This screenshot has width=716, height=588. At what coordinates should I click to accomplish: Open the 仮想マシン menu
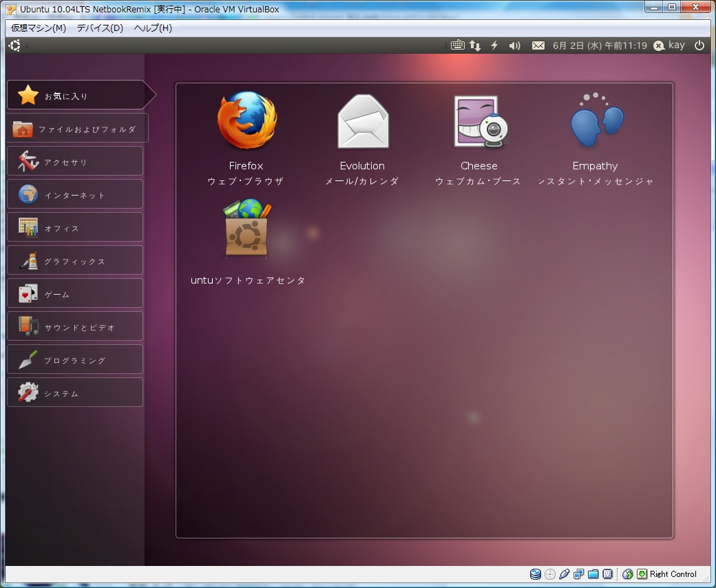point(39,28)
